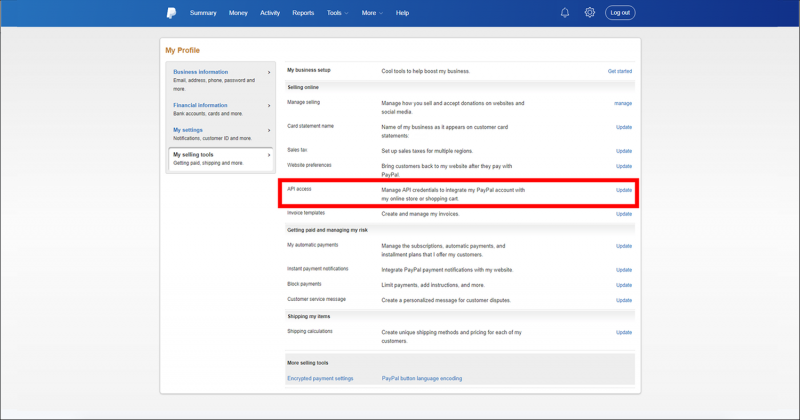Click the API access row label
800x420 pixels.
point(299,189)
